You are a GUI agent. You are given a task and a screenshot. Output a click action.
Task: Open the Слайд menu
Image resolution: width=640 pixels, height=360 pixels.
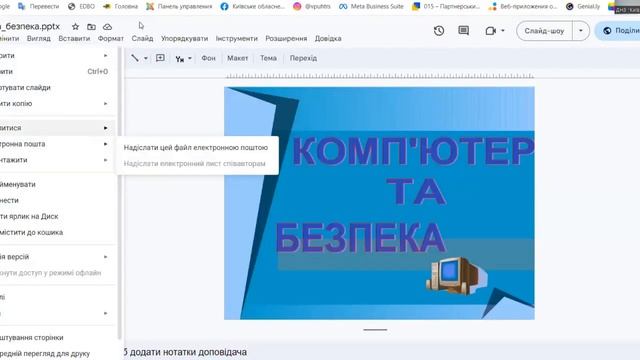[142, 38]
